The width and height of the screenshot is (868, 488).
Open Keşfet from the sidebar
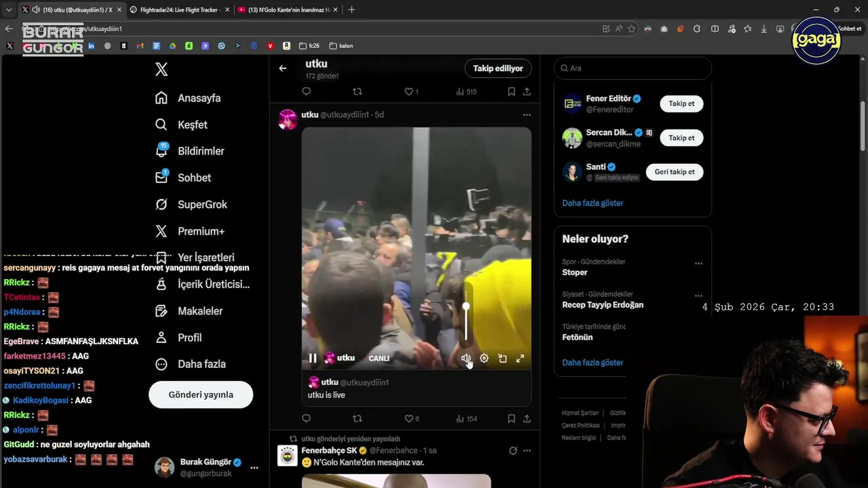181,125
